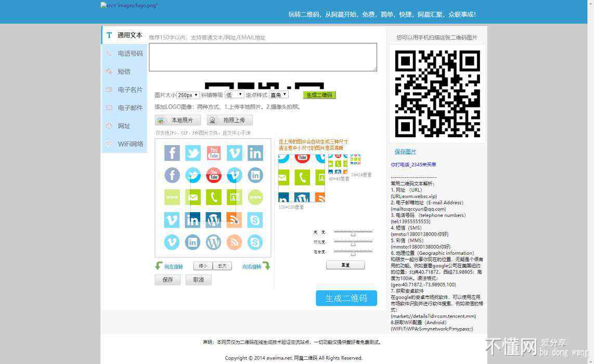This screenshot has width=594, height=364.
Task: Go to the 电子邮件 tab
Action: [124, 108]
